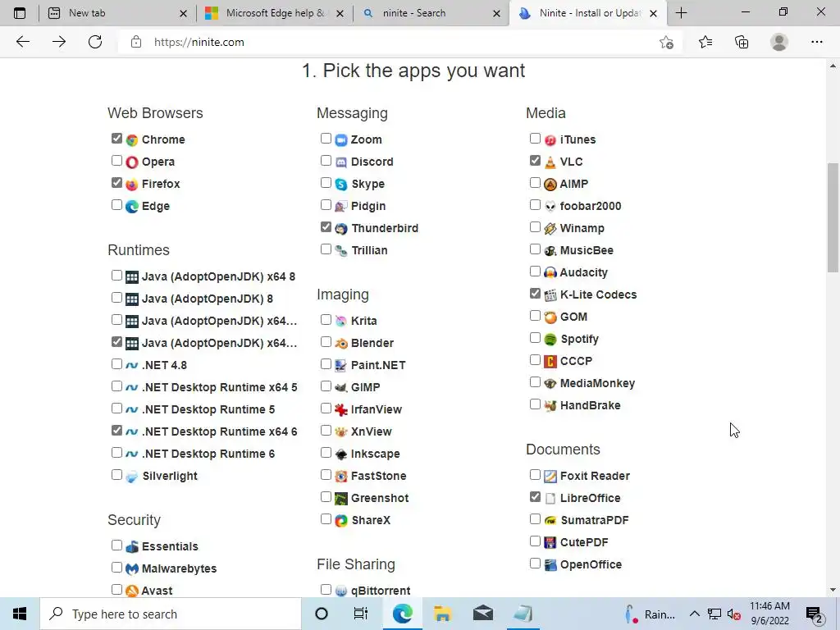Check the Greenshot checkbox
This screenshot has height=630, width=840.
click(326, 496)
